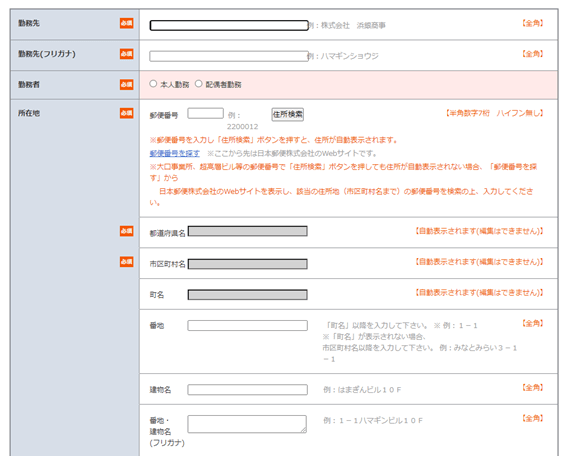Screen dimensions: 567x456
Task: Open the 郵便番号を探す link
Action: tap(175, 153)
